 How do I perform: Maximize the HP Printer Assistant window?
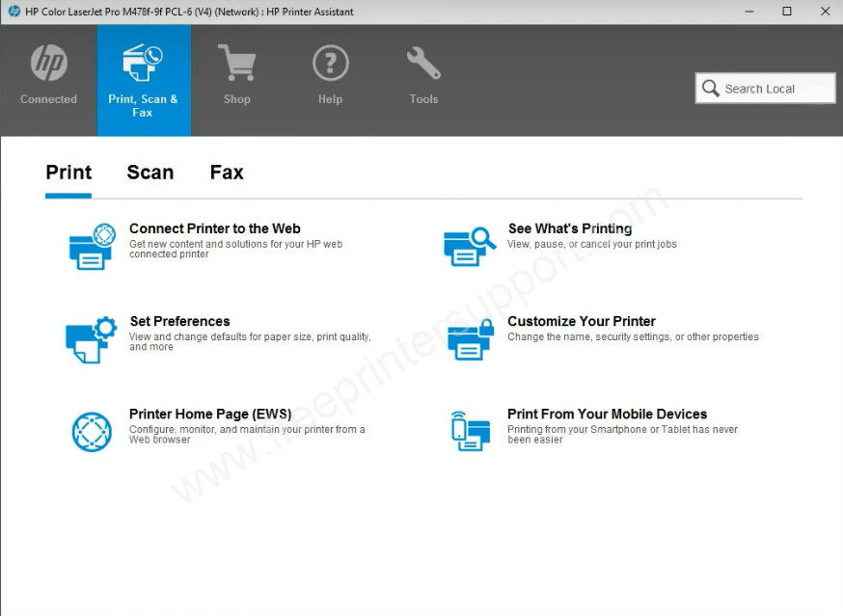[x=787, y=12]
